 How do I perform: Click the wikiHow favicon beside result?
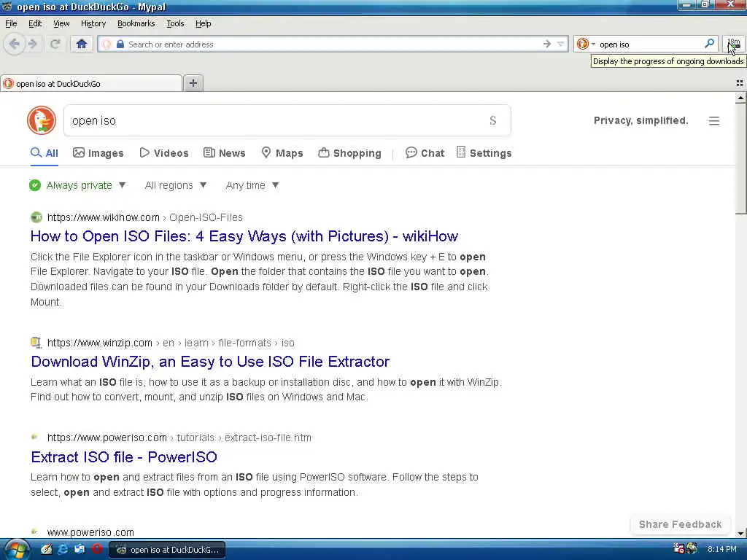click(x=36, y=217)
